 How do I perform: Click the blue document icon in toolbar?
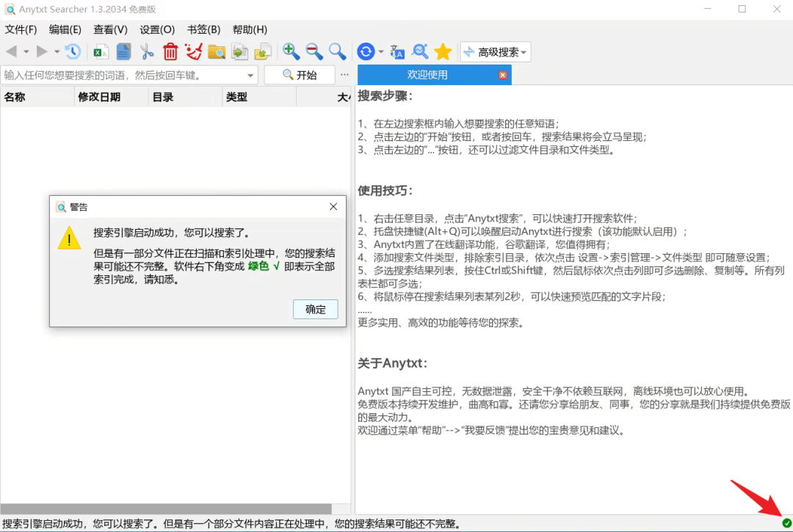point(123,51)
